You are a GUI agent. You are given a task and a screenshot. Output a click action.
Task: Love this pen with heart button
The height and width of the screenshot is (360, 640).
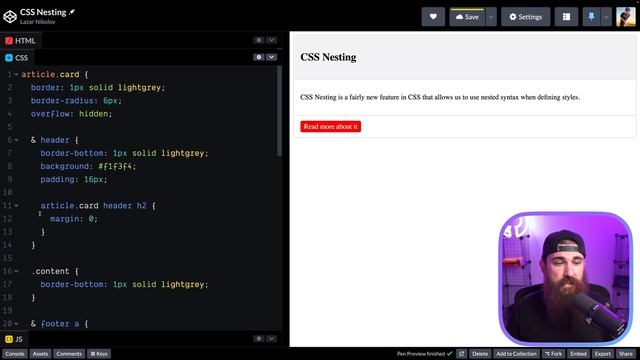tap(433, 17)
